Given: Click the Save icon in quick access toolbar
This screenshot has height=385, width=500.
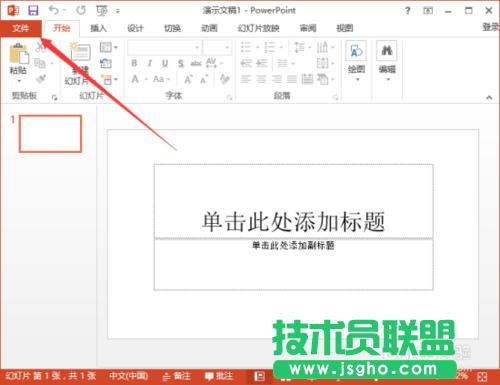Looking at the screenshot, I should 33,10.
